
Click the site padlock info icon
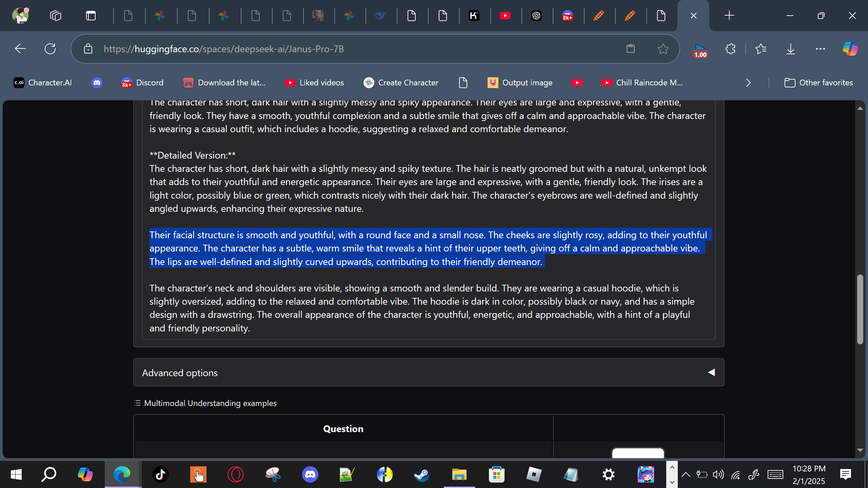pos(88,49)
